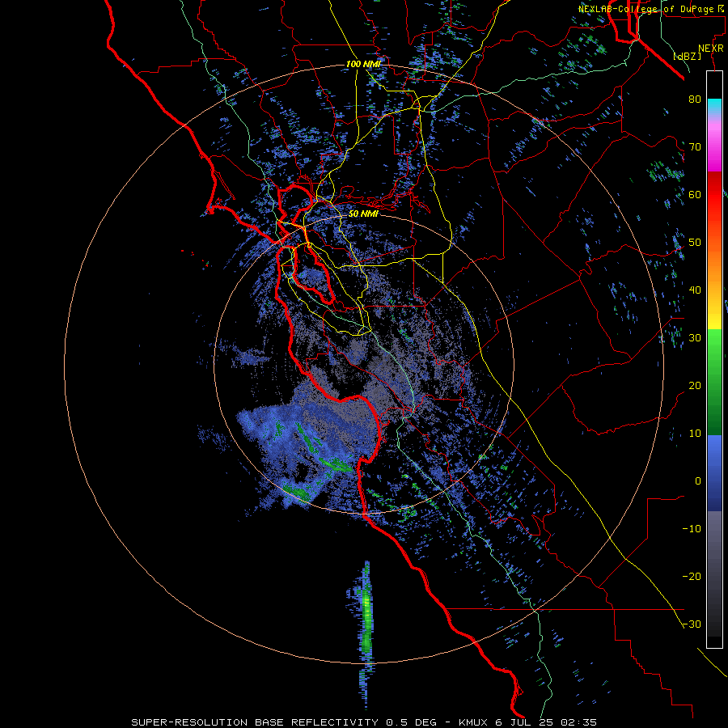Viewport: 728px width, 728px height.
Task: Click the 30 value on the dBZ scale
Action: click(695, 338)
